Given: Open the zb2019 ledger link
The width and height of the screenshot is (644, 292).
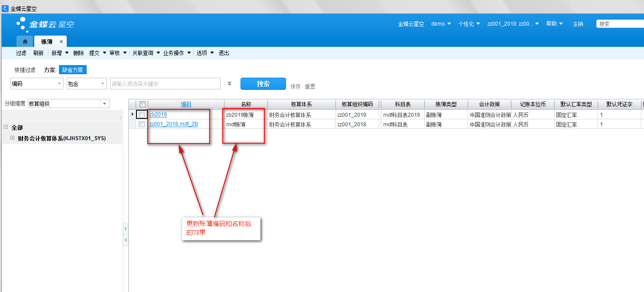Looking at the screenshot, I should pos(158,115).
